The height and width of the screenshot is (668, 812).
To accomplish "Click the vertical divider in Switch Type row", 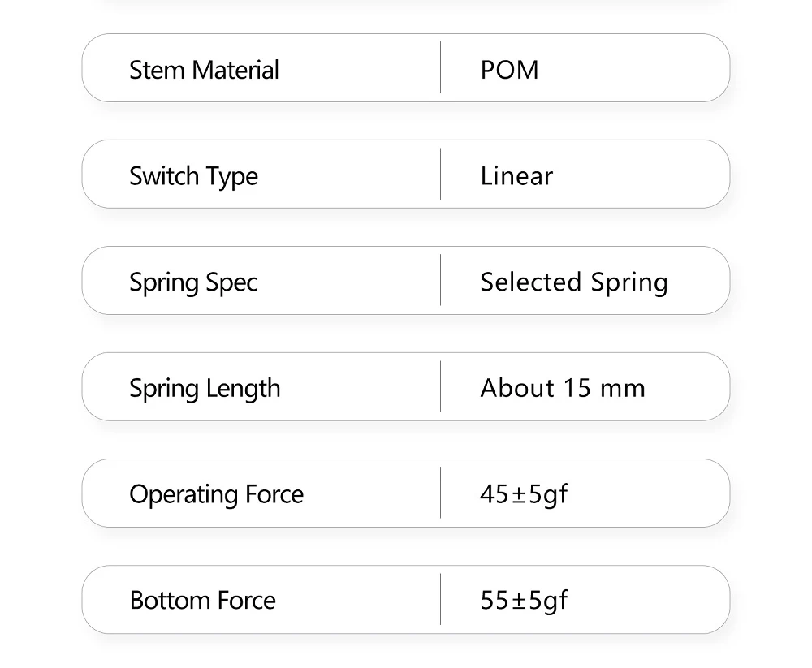I will [440, 174].
